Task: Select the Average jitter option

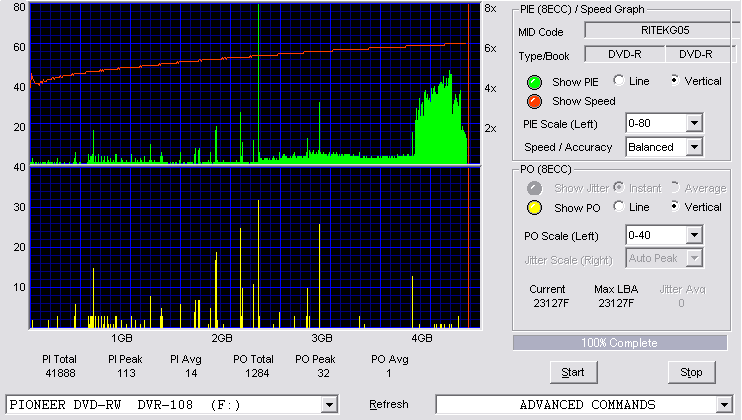Action: coord(674,187)
